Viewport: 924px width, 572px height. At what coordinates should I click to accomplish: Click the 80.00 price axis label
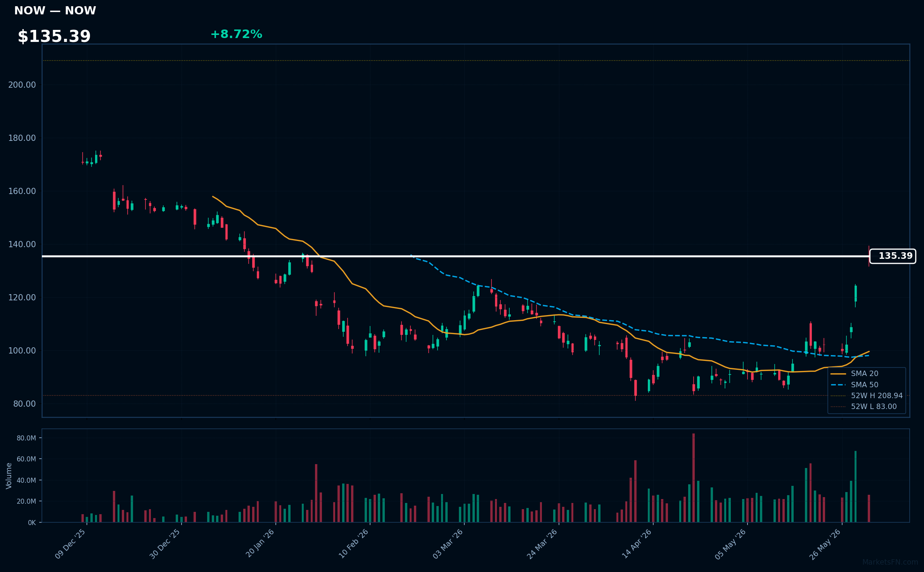click(24, 404)
